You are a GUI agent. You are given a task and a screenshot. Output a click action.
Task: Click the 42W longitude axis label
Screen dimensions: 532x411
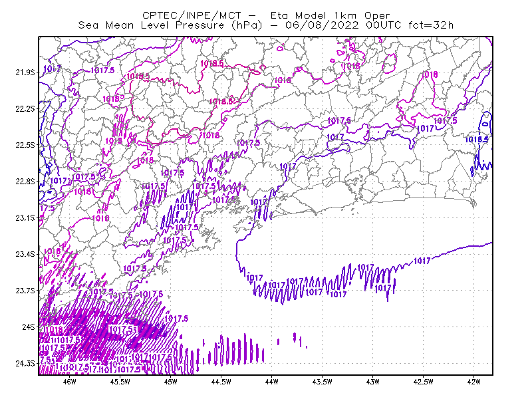point(473,382)
